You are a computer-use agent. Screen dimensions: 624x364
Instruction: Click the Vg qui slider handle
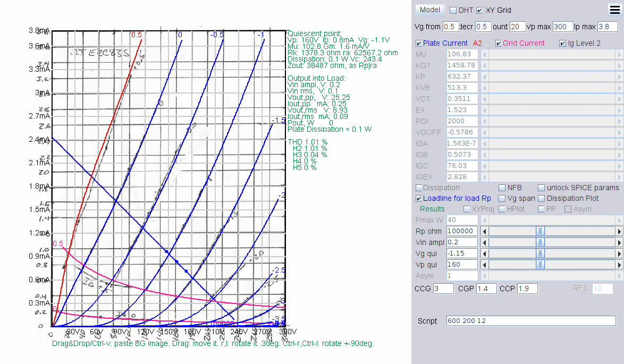(540, 253)
